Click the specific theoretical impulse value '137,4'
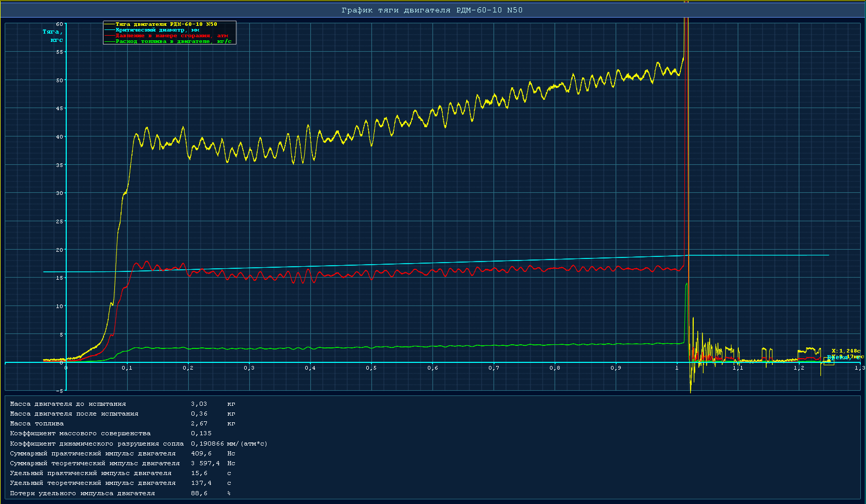This screenshot has width=866, height=504. (x=201, y=483)
